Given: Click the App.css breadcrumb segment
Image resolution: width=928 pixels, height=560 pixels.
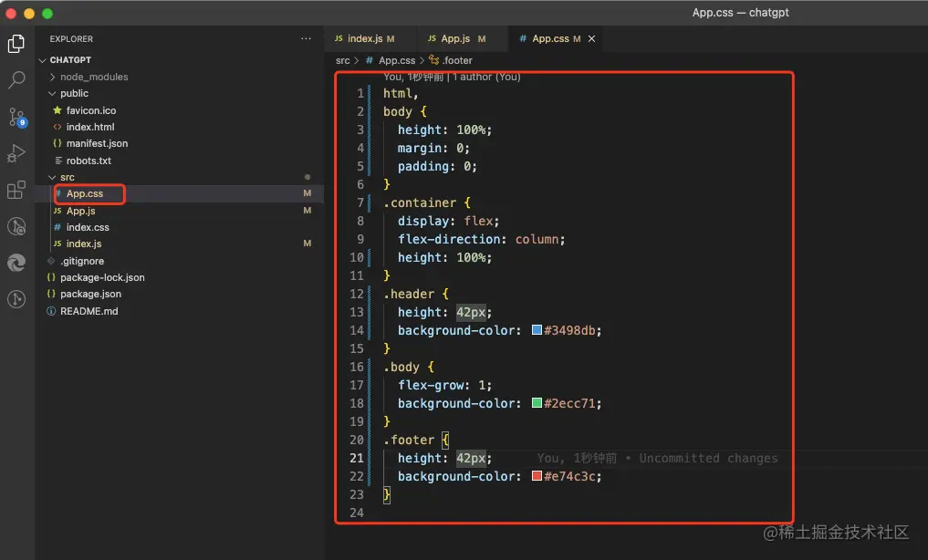Looking at the screenshot, I should 397,60.
